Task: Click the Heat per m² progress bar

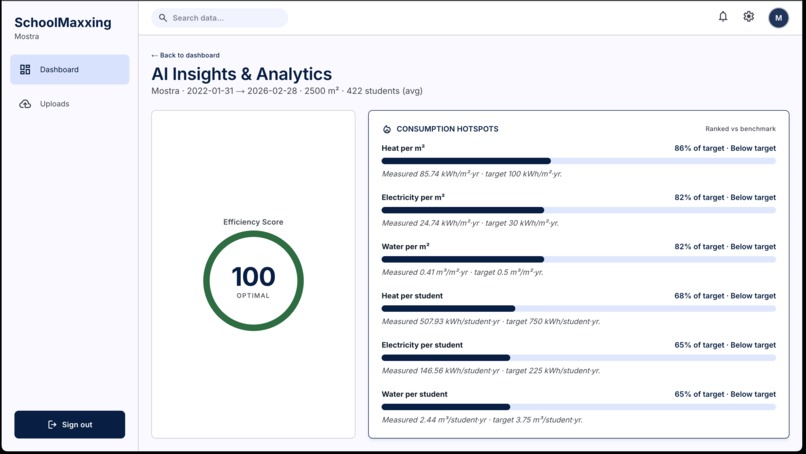Action: [578, 161]
